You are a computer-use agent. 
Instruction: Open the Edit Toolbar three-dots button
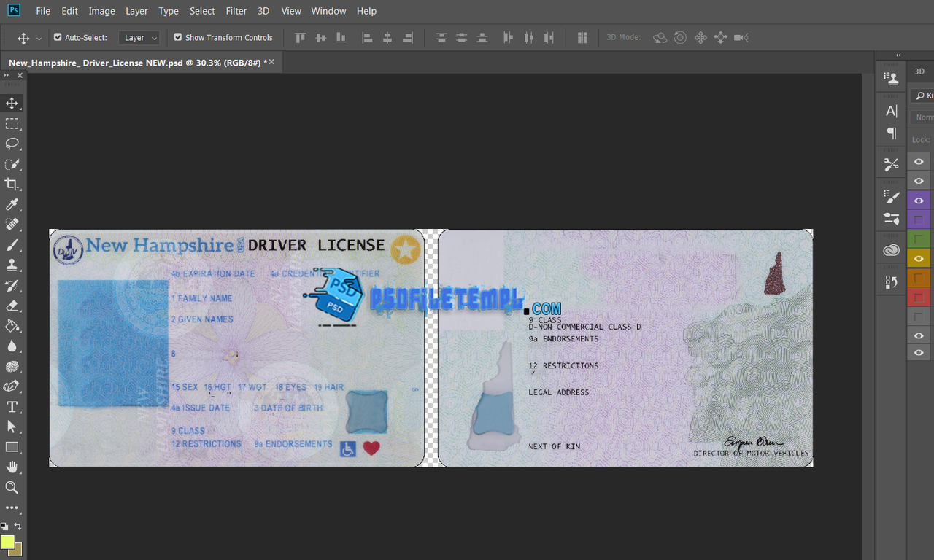click(x=12, y=507)
